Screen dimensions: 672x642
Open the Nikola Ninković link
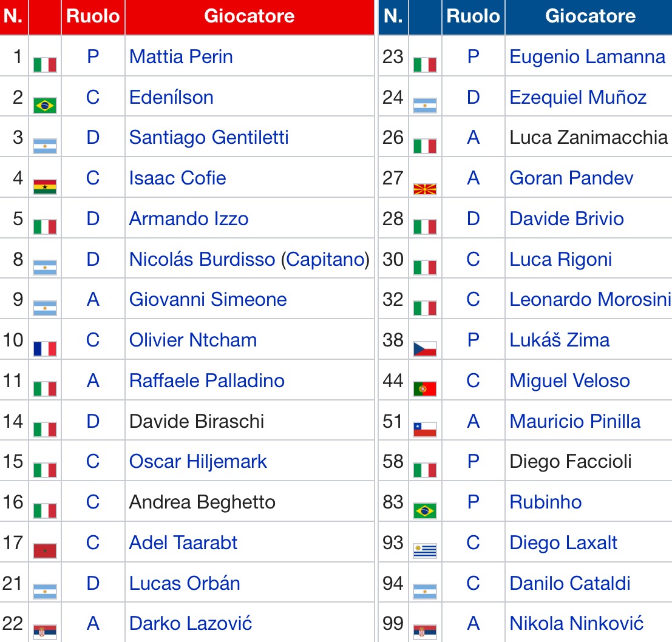coord(576,623)
